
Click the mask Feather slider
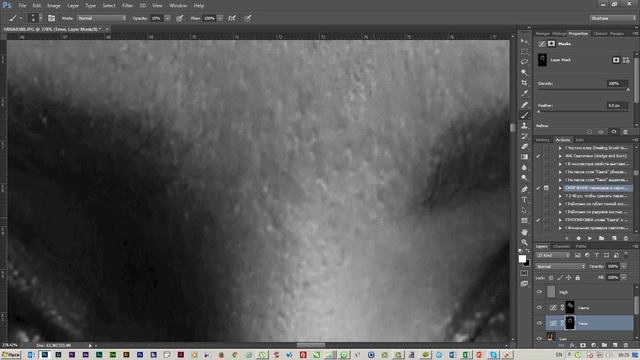coord(583,111)
